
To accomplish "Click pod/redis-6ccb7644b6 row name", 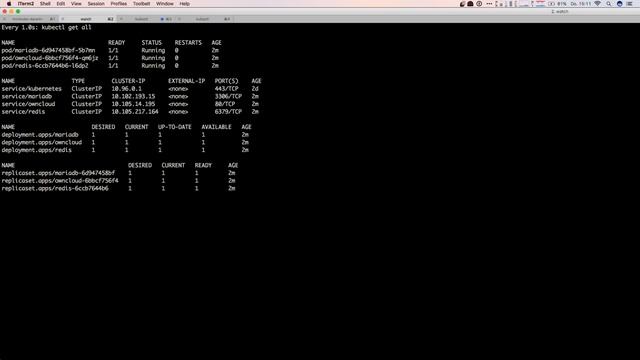I will [x=45, y=66].
